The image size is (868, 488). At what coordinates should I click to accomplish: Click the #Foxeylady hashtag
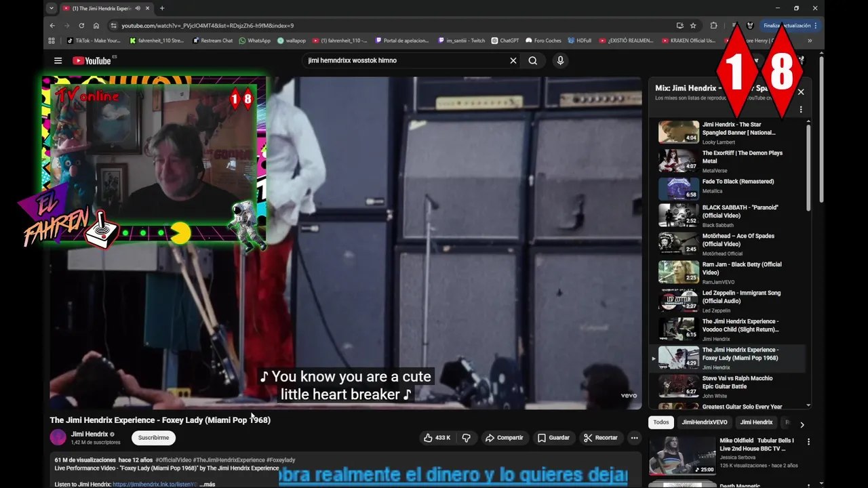pos(280,460)
